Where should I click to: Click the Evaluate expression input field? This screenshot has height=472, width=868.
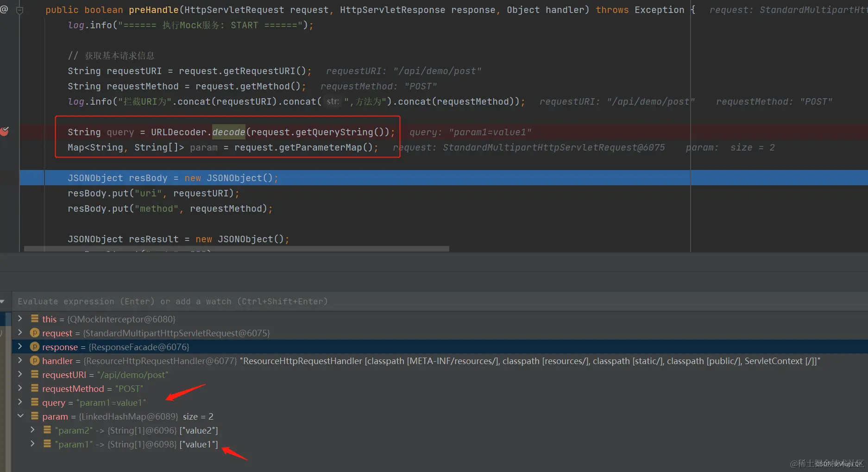click(439, 302)
